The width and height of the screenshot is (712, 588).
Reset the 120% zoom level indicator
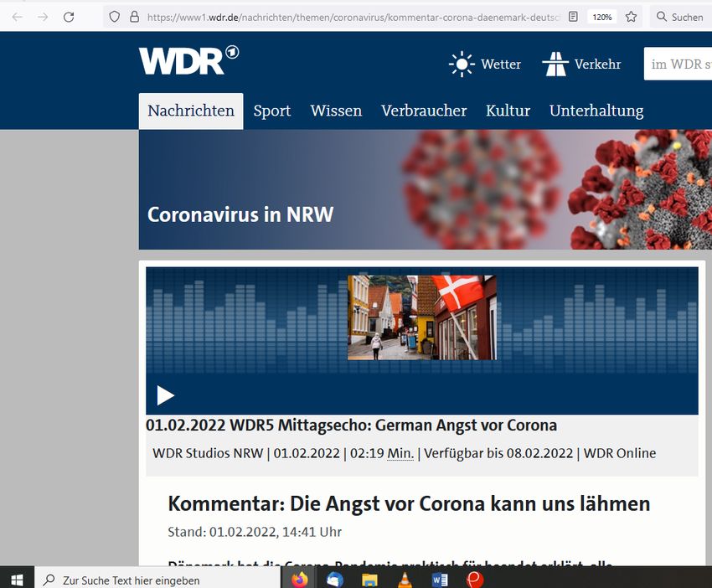coord(601,17)
